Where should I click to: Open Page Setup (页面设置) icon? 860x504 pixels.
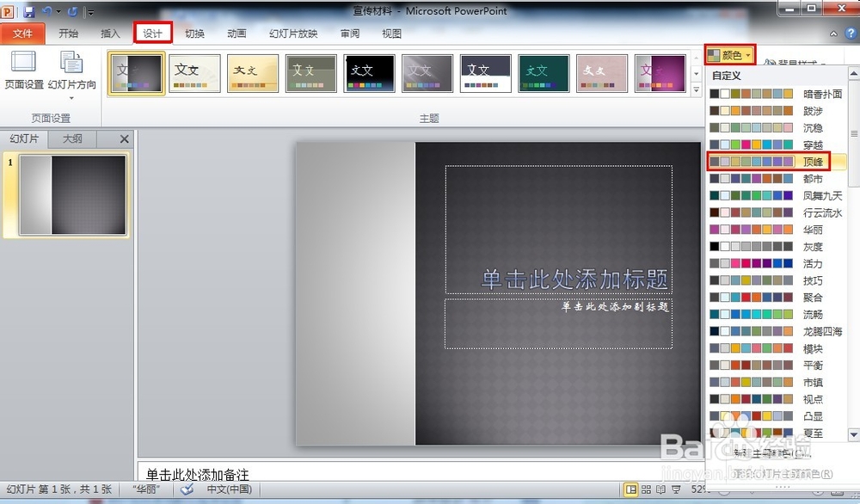[23, 70]
